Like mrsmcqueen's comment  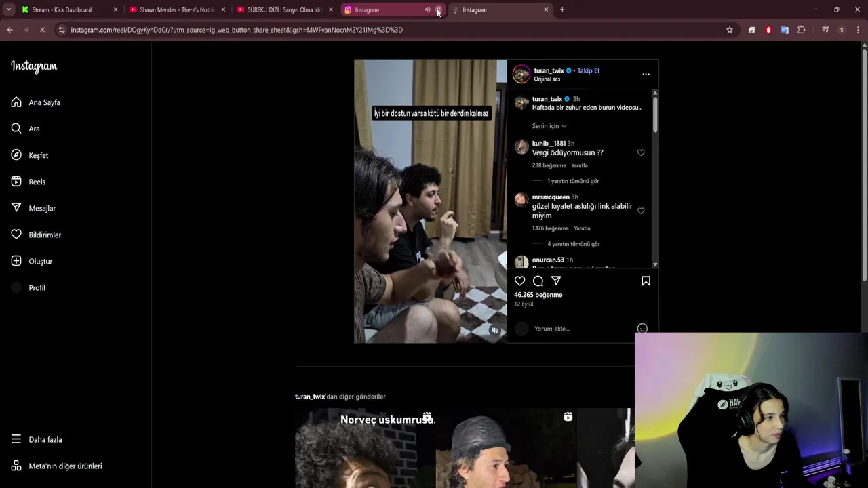click(x=641, y=211)
